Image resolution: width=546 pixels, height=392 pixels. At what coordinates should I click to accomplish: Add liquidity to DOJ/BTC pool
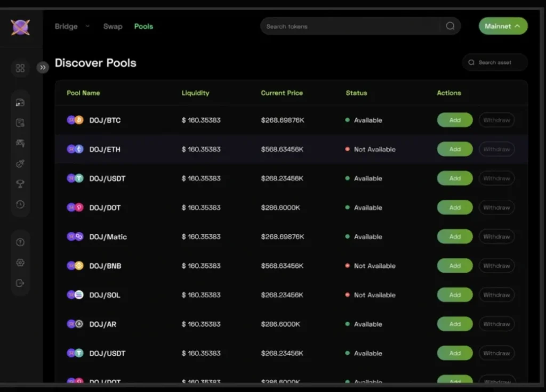pos(455,120)
